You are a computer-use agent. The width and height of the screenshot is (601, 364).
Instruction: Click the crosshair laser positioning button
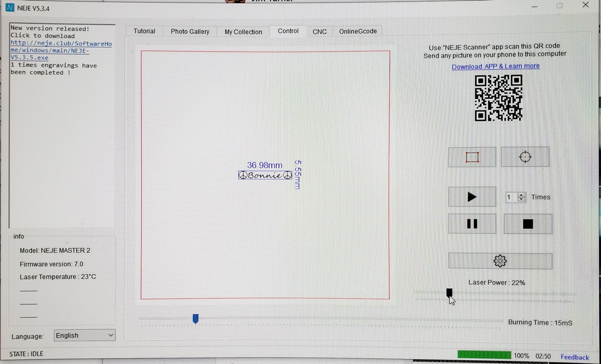(x=525, y=157)
